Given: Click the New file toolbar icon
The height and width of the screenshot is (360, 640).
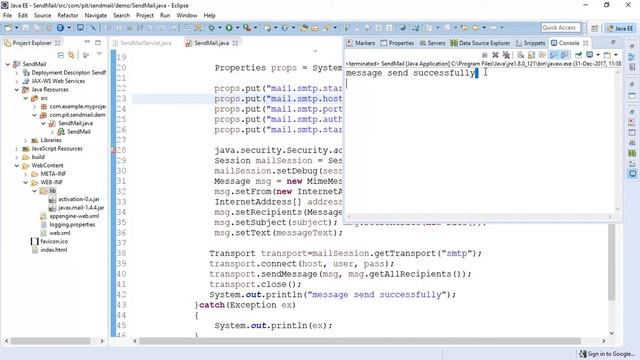Looking at the screenshot, I should click(x=8, y=28).
